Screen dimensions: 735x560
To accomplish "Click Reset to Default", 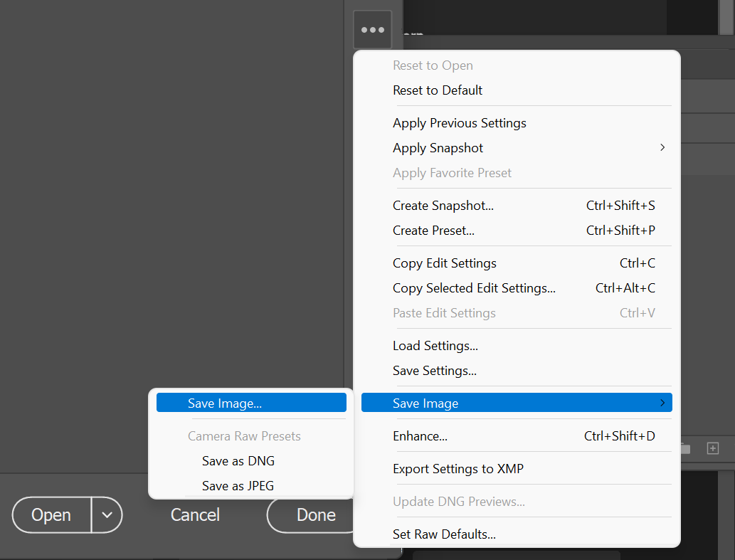I will click(437, 90).
